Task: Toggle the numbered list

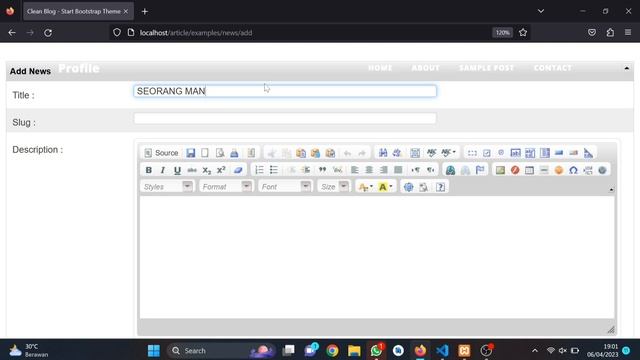Action: pos(259,170)
